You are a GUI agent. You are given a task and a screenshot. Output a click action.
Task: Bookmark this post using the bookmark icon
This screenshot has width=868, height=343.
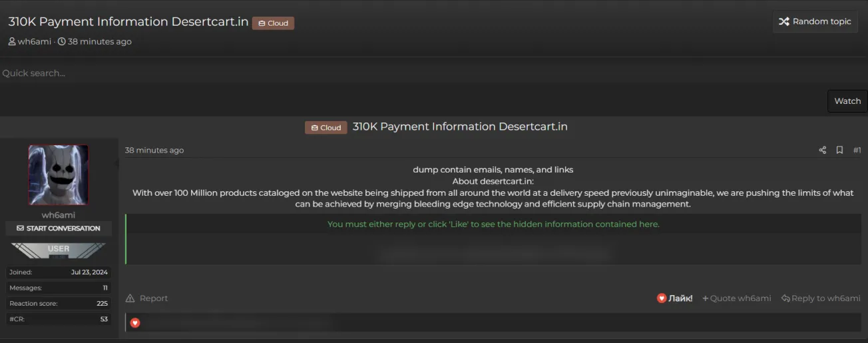tap(839, 151)
